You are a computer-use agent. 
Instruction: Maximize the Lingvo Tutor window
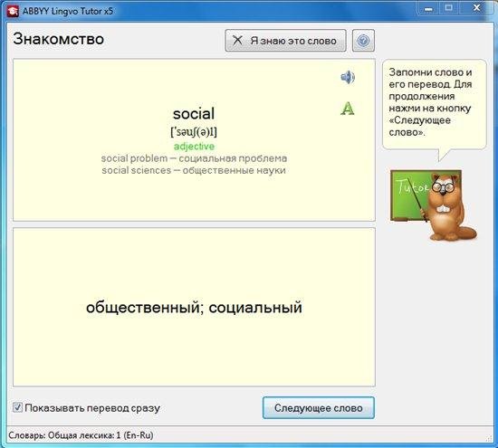tap(448, 8)
